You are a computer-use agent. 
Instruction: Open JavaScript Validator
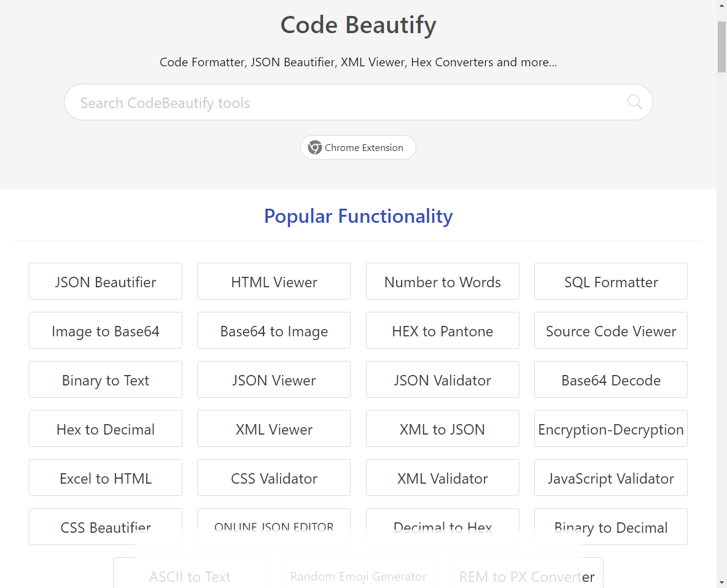pos(610,478)
